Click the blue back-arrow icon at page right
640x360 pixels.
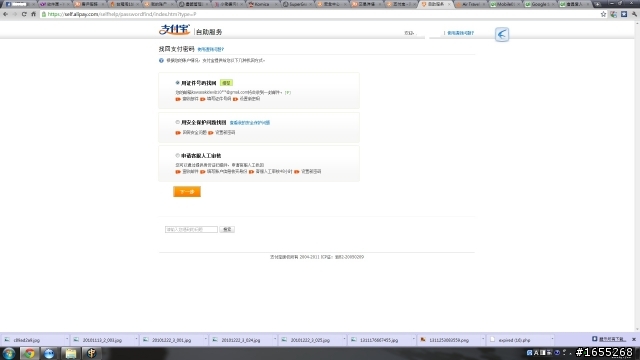coord(502,34)
